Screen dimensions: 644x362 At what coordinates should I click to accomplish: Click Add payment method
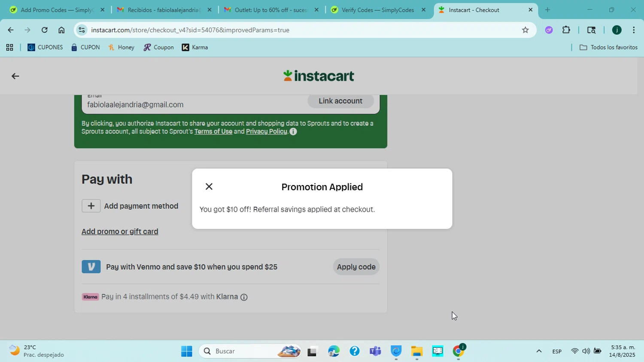click(130, 206)
